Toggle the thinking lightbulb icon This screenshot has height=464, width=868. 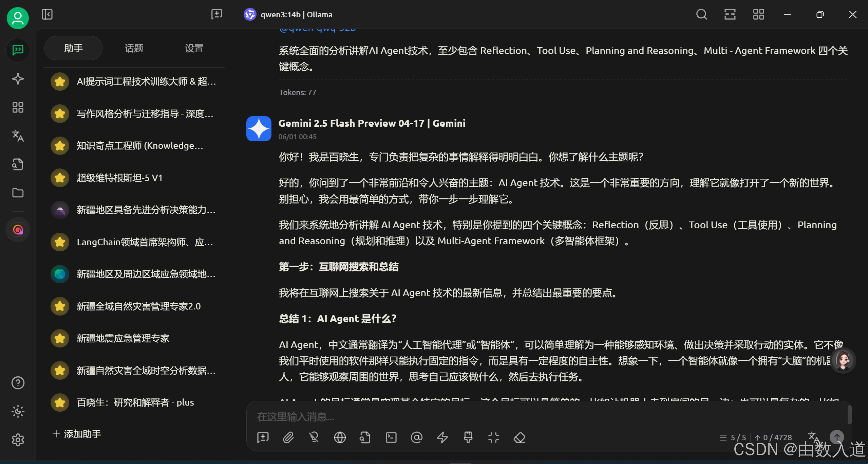pyautogui.click(x=314, y=438)
